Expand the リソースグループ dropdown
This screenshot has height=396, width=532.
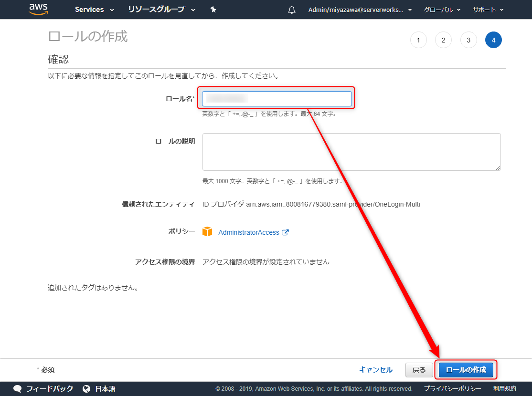click(x=161, y=10)
